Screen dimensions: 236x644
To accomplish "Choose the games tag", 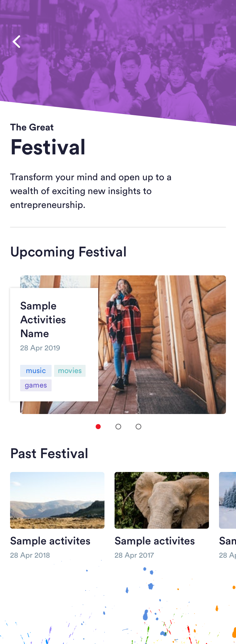I will pyautogui.click(x=36, y=385).
